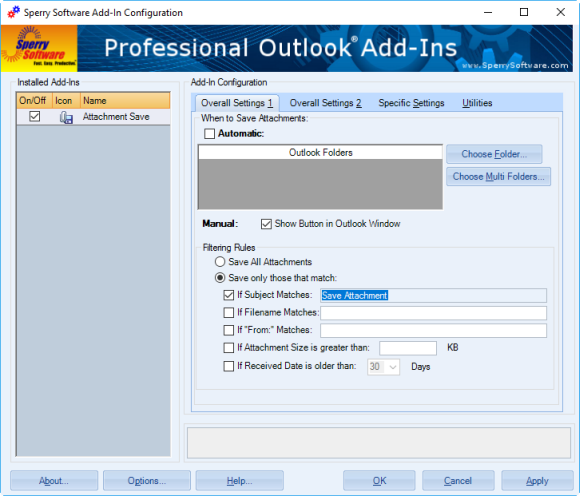Open the Days dropdown showing 30
Screen dimensions: 580x496
[383, 367]
